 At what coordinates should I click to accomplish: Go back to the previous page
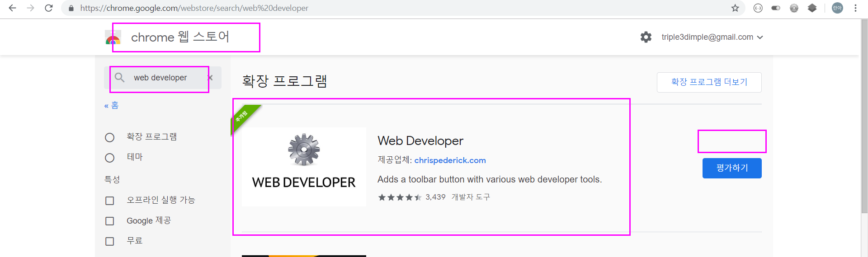point(12,8)
